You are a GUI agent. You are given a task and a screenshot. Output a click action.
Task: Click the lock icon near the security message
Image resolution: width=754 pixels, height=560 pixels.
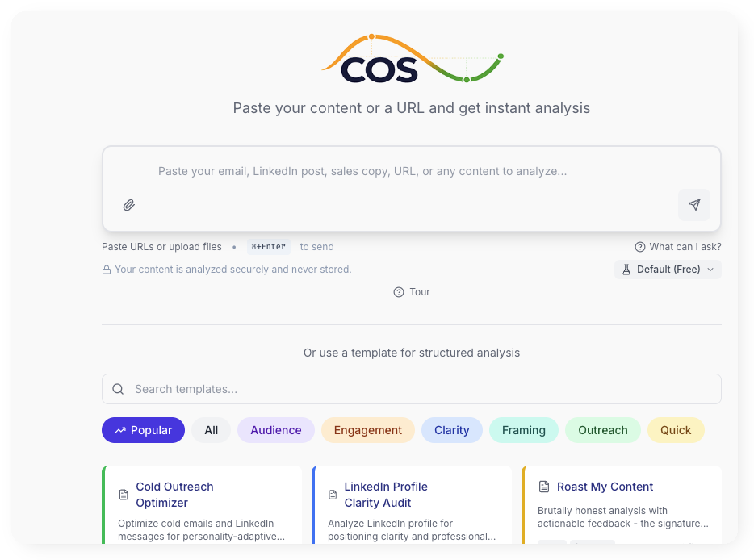(106, 269)
